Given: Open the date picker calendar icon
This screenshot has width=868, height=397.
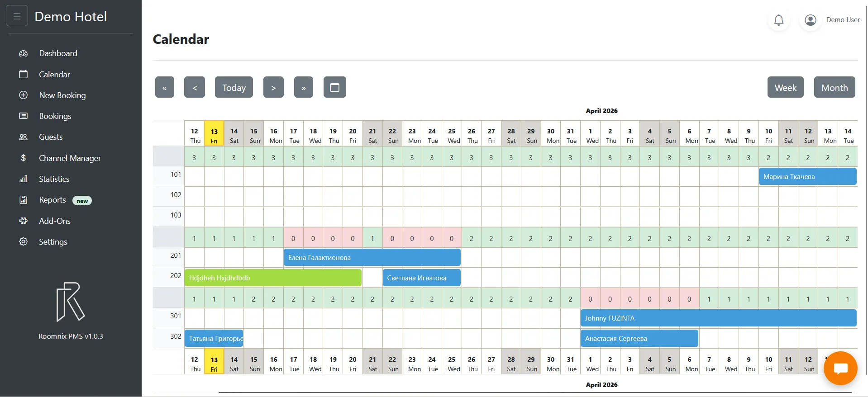Looking at the screenshot, I should (x=335, y=87).
